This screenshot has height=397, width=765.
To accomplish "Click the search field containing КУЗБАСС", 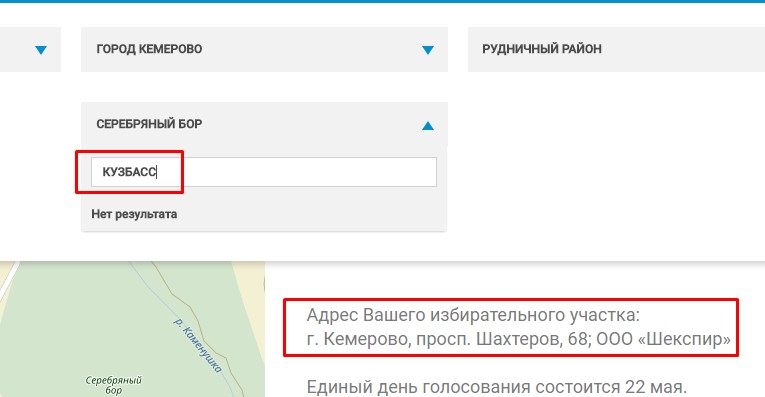I will tap(263, 172).
